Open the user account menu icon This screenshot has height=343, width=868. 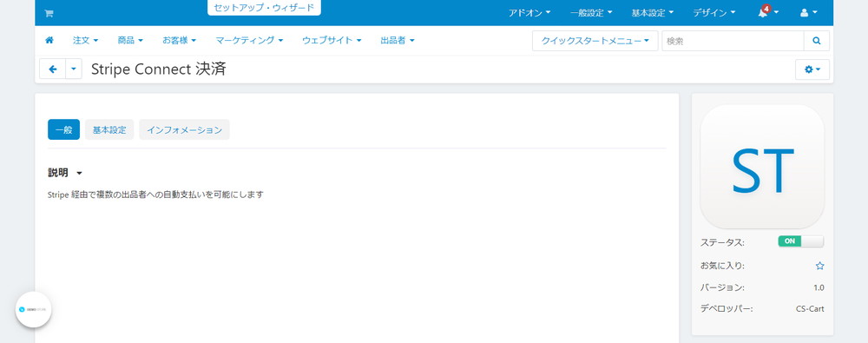809,13
